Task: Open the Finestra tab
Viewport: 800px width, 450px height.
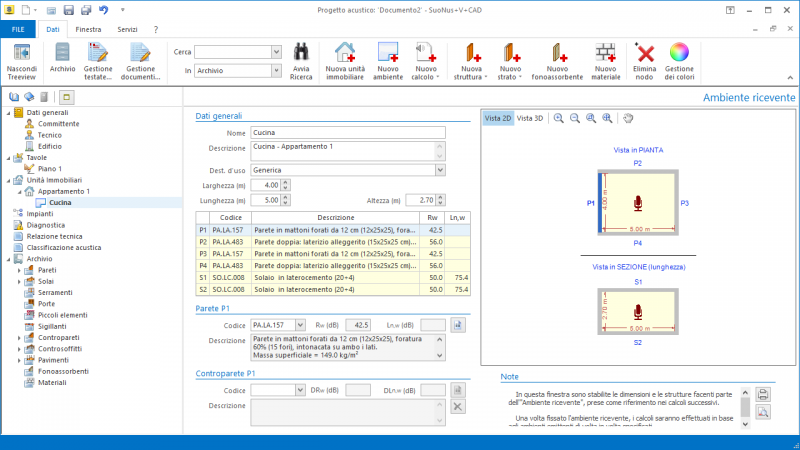Action: [x=88, y=30]
